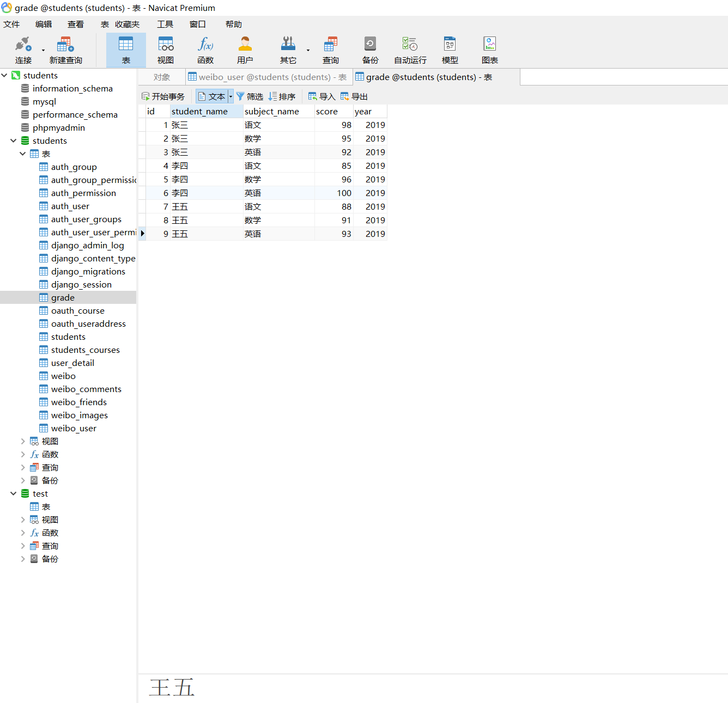728x703 pixels.
Task: Select the auth_user table
Action: coord(70,206)
